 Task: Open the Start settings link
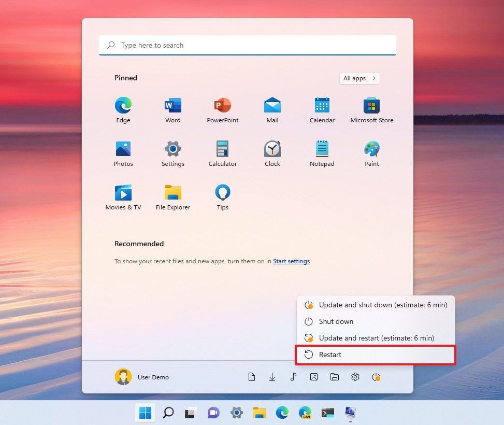tap(291, 261)
